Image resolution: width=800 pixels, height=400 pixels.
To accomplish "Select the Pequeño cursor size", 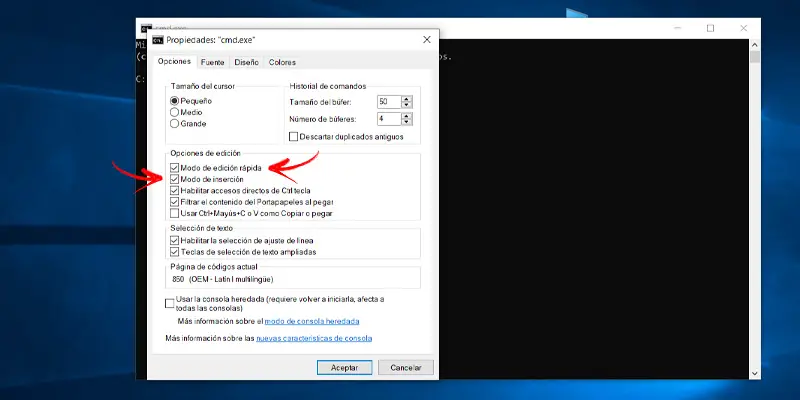I will tap(174, 101).
